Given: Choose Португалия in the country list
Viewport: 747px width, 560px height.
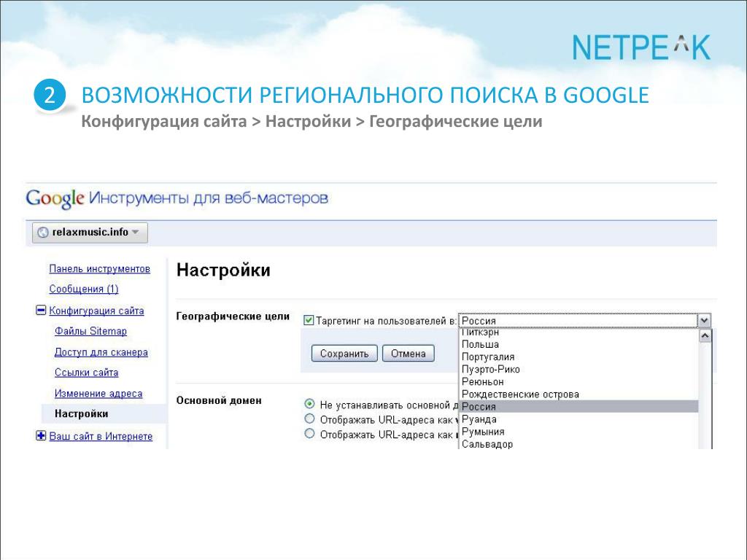Looking at the screenshot, I should [578, 357].
